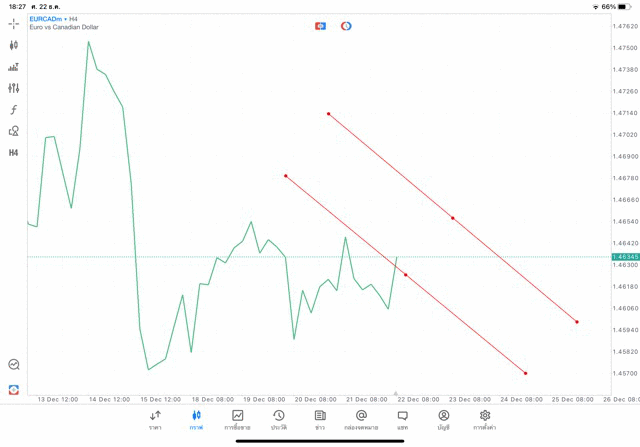Open the function indicator icon
The image size is (640, 447).
pyautogui.click(x=14, y=110)
